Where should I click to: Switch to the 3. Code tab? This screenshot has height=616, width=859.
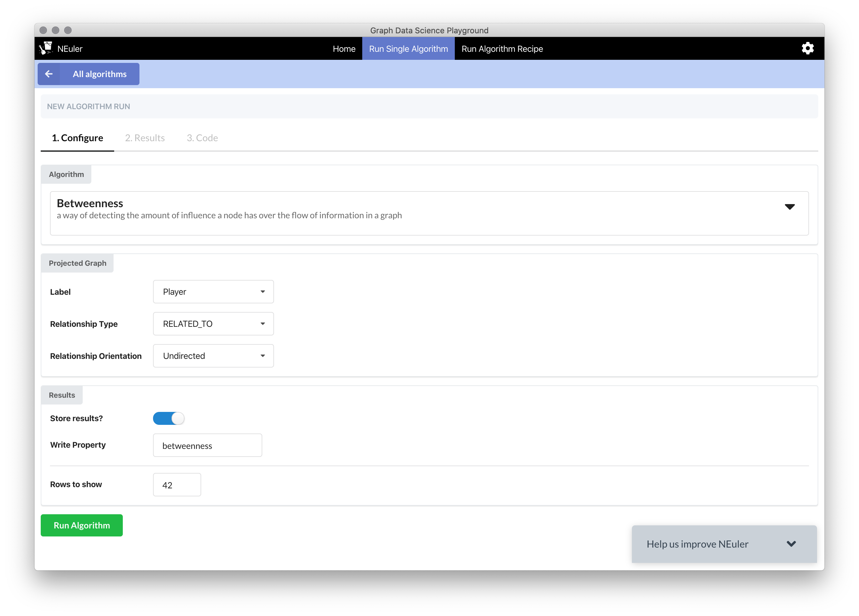pyautogui.click(x=202, y=138)
